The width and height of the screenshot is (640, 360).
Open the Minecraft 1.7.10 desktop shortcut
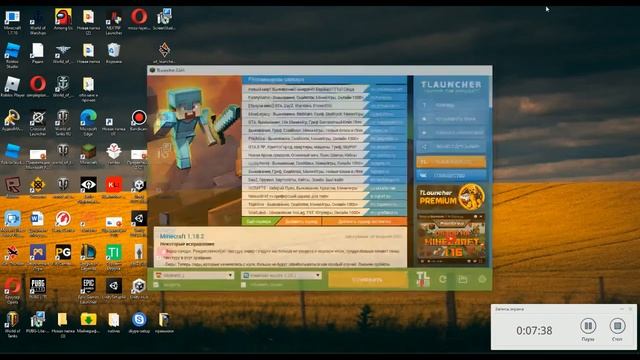pyautogui.click(x=12, y=21)
